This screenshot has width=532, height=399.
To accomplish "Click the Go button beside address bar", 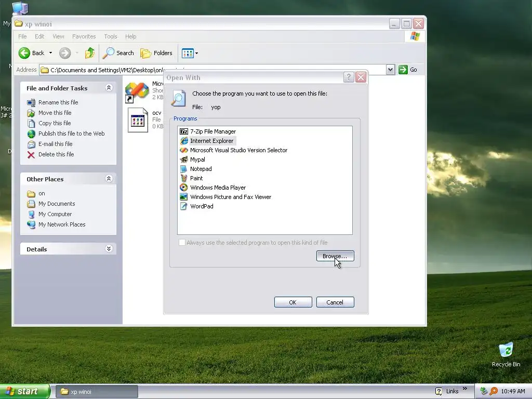I will pyautogui.click(x=408, y=70).
